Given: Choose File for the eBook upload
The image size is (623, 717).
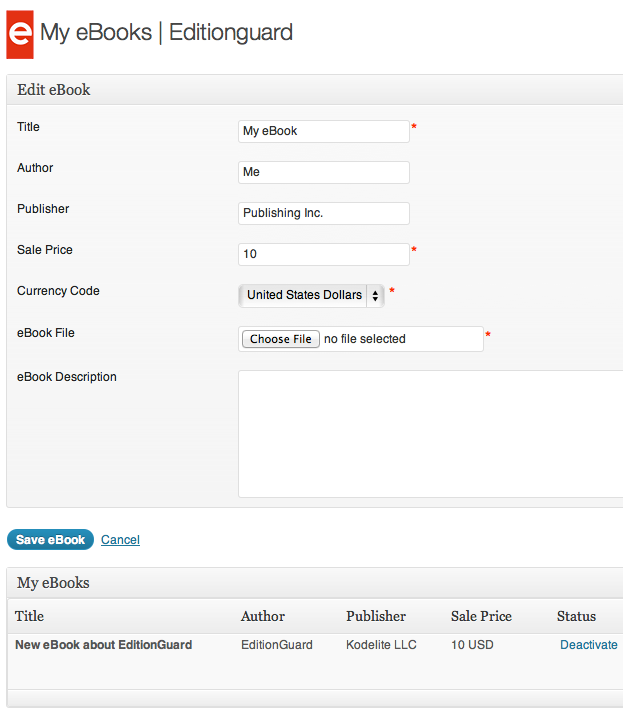Looking at the screenshot, I should pyautogui.click(x=280, y=339).
